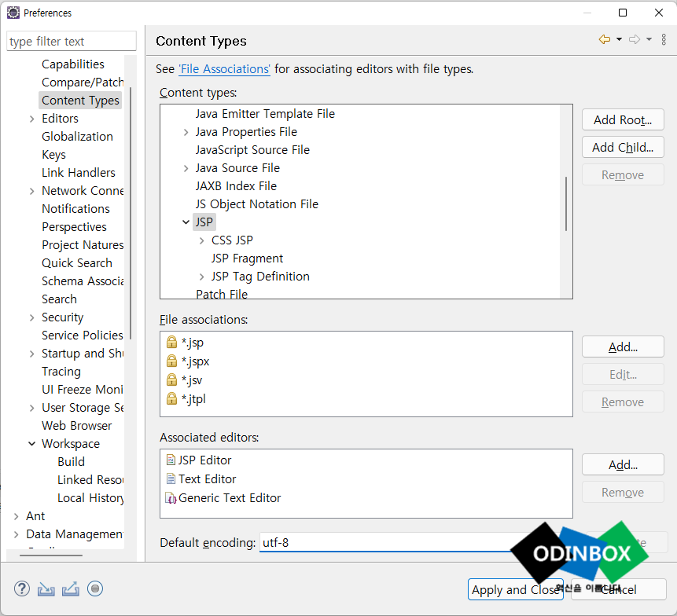
Task: Open the back history dropdown arrow
Action: 619,40
